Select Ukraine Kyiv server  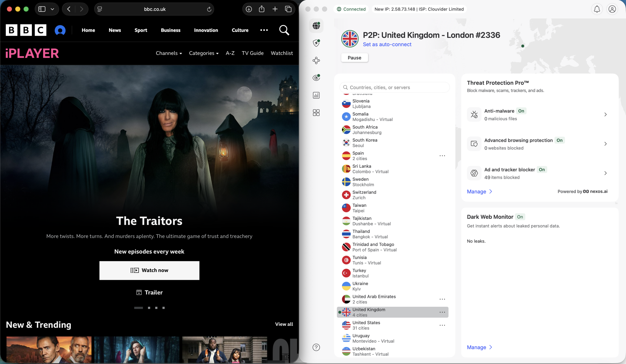(392, 286)
